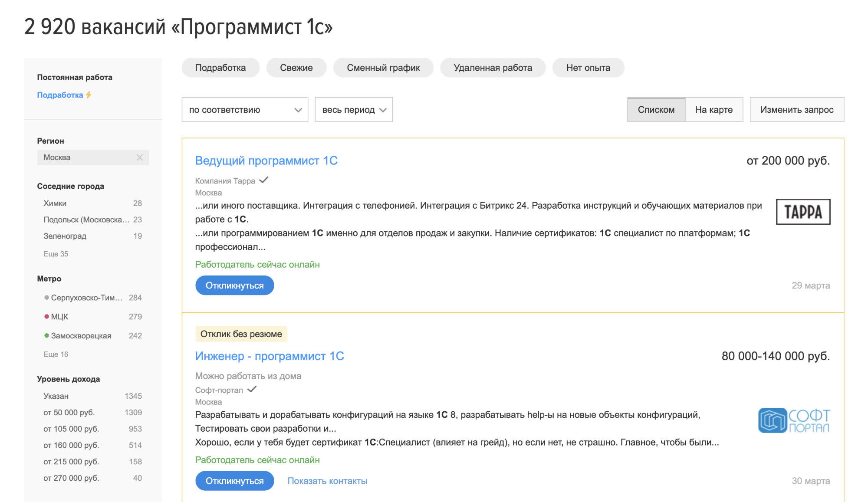The image size is (868, 502).
Task: Click the 'Изменить запрос' button
Action: pyautogui.click(x=797, y=110)
